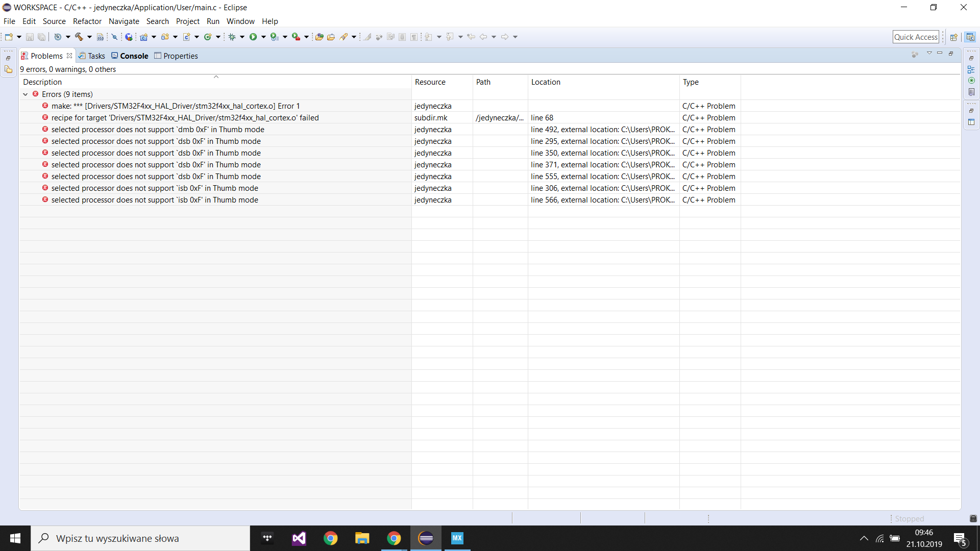Image resolution: width=980 pixels, height=551 pixels.
Task: Open the File menu
Action: 9,21
